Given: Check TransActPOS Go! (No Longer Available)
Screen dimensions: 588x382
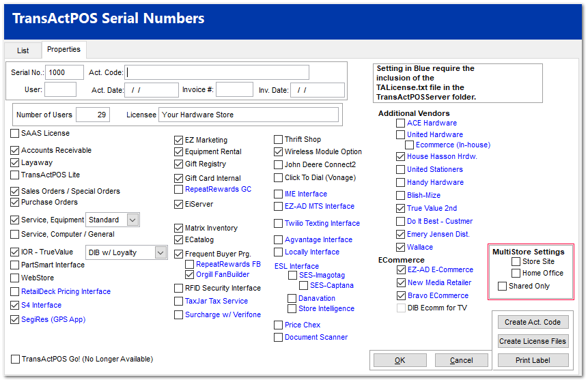Looking at the screenshot, I should point(16,359).
